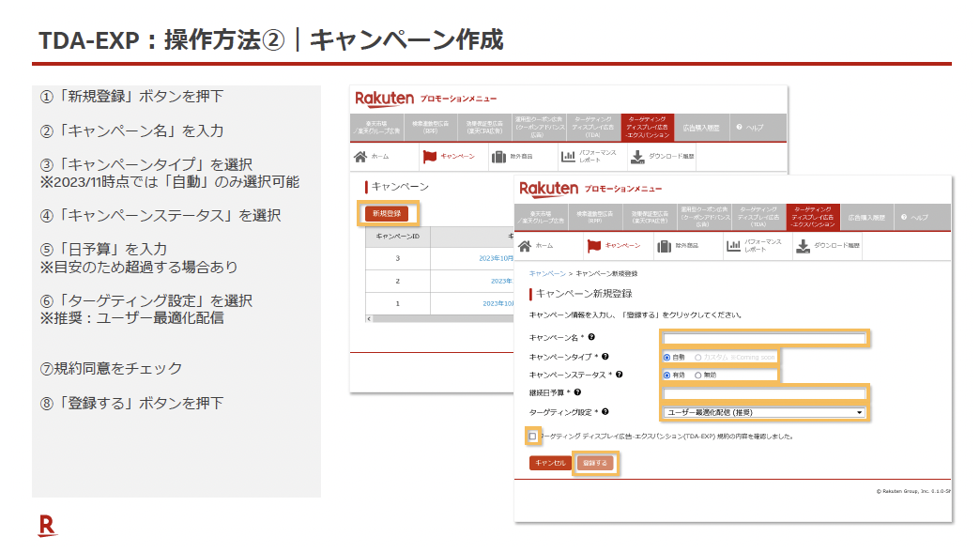Image resolution: width=980 pixels, height=552 pixels.
Task: Open the 運用型クーポン広告 tab in the back list window
Action: pyautogui.click(x=538, y=128)
